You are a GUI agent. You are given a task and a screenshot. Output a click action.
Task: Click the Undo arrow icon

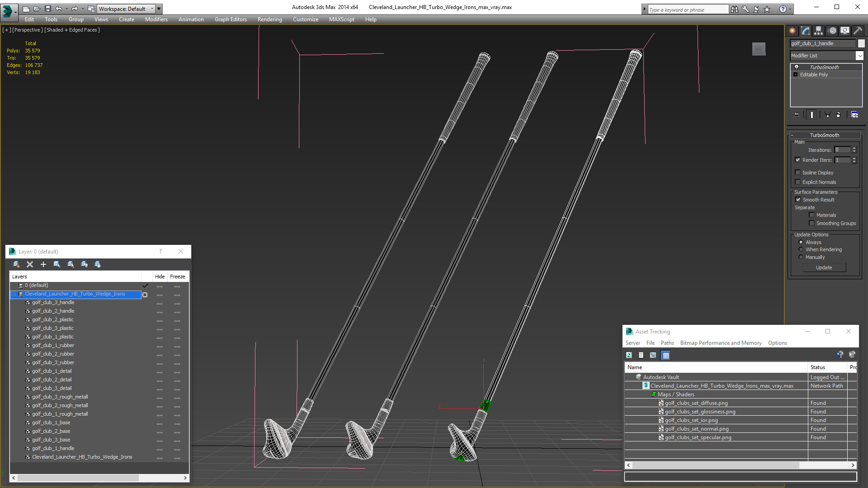coord(59,9)
